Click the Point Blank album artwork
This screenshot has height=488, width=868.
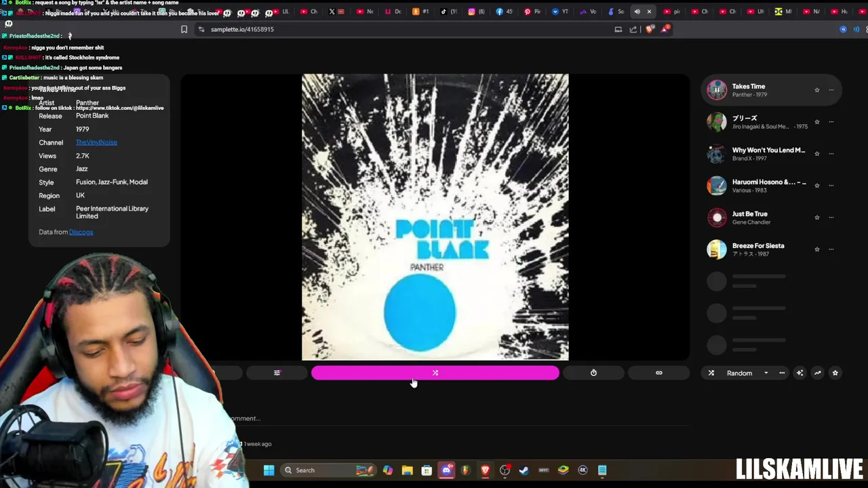(435, 217)
